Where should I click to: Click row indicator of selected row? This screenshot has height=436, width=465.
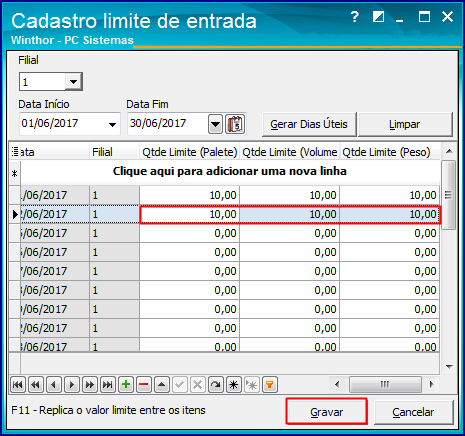pyautogui.click(x=15, y=214)
